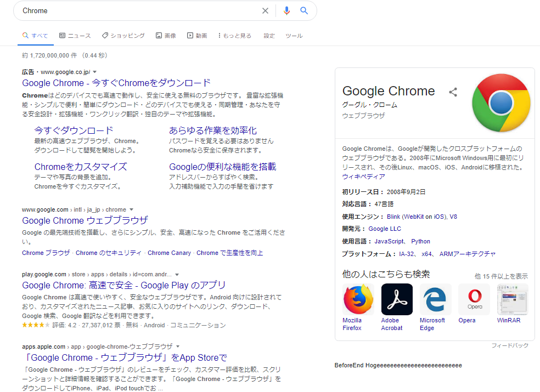Select the すべて tab
Screen dimensions: 540x392
(36, 36)
